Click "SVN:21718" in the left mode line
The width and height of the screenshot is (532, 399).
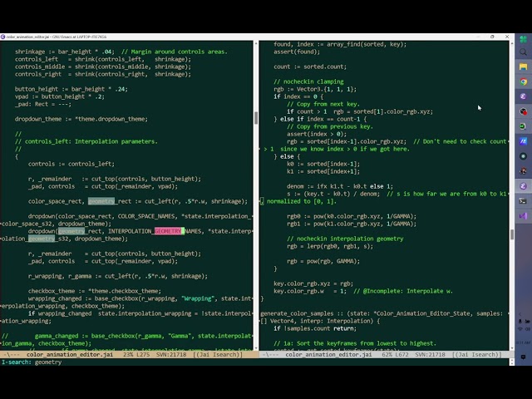[x=171, y=355]
